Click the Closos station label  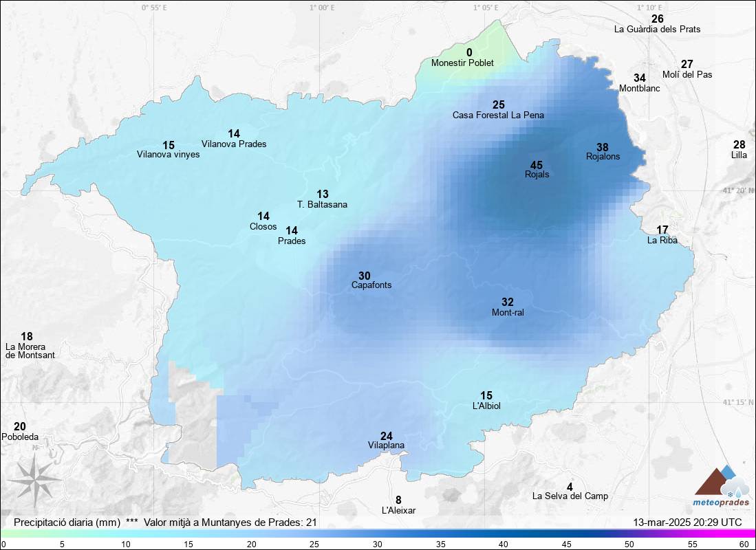click(x=263, y=227)
